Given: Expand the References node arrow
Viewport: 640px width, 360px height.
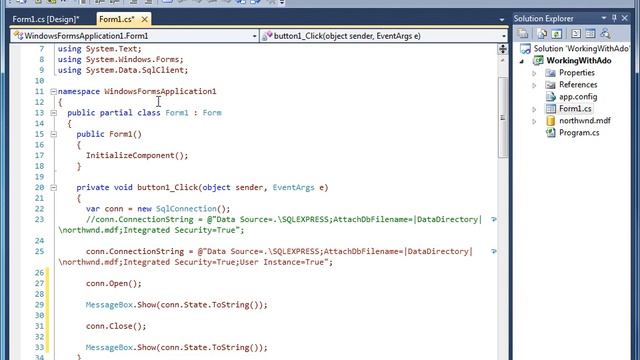Looking at the screenshot, I should point(534,85).
